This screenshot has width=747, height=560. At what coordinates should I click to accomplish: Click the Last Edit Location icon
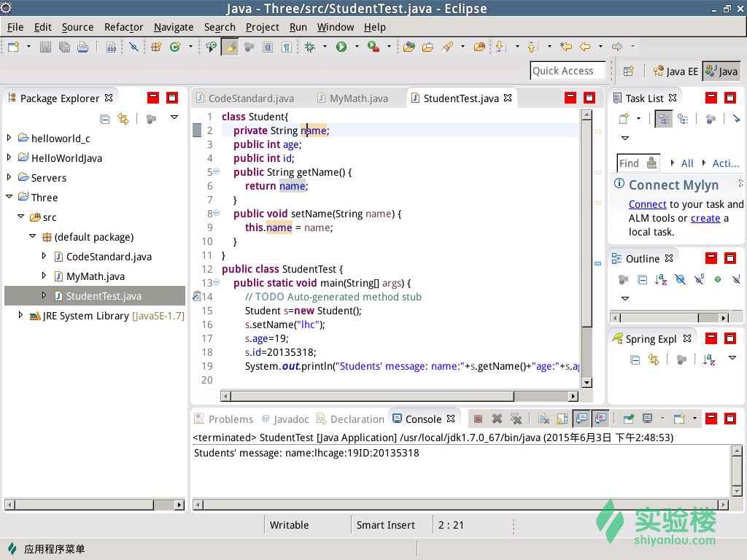pos(566,47)
